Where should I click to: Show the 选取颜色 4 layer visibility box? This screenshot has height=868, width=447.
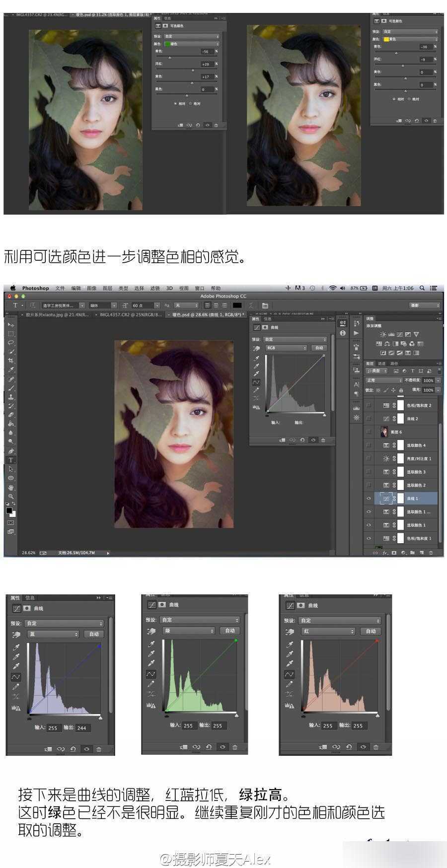point(369,445)
